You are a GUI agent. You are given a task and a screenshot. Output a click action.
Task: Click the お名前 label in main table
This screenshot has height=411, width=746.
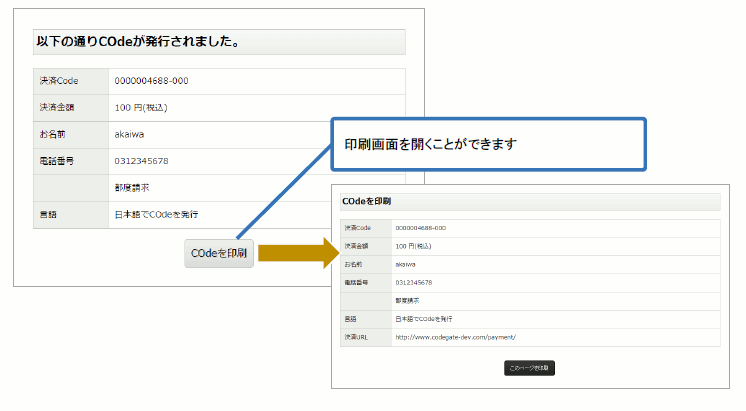(53, 134)
